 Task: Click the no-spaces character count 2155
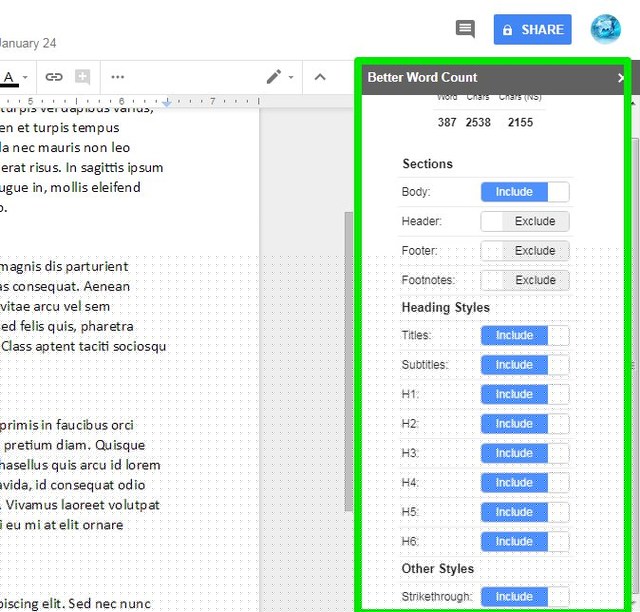coord(520,122)
